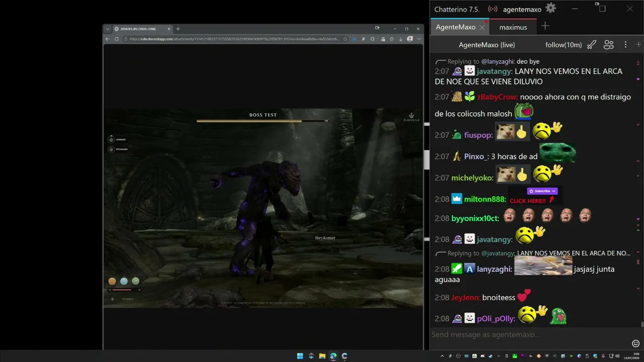The image size is (644, 362).
Task: Open browser settings and more menu
Action: pos(419,39)
